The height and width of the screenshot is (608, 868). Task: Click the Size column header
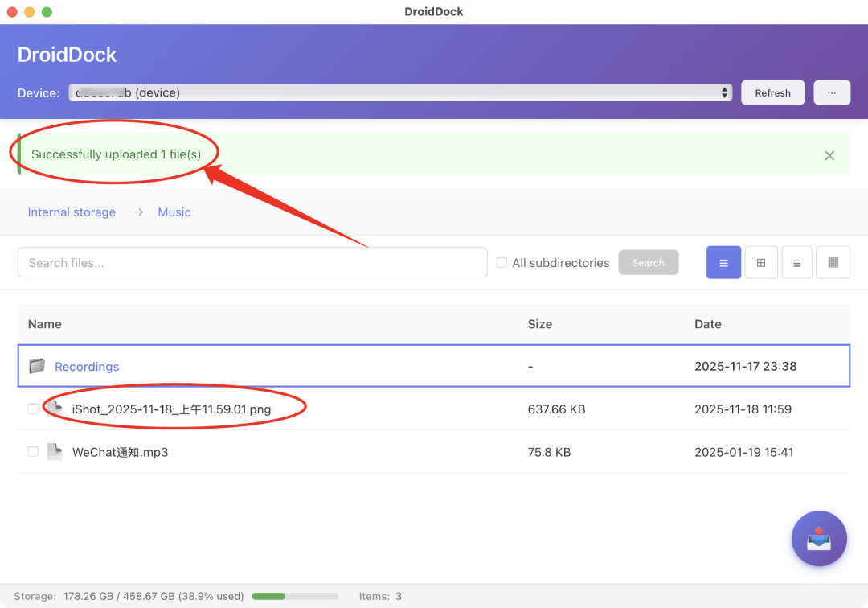540,324
